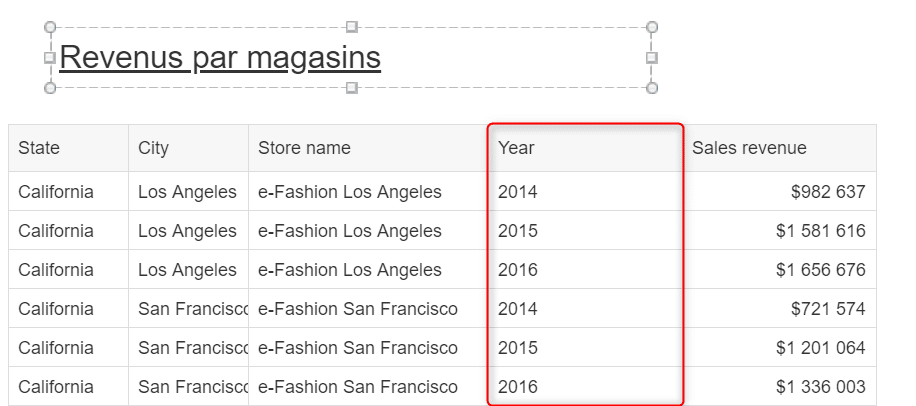The image size is (916, 406).
Task: Click the top-right resize handle of title box
Action: point(652,27)
